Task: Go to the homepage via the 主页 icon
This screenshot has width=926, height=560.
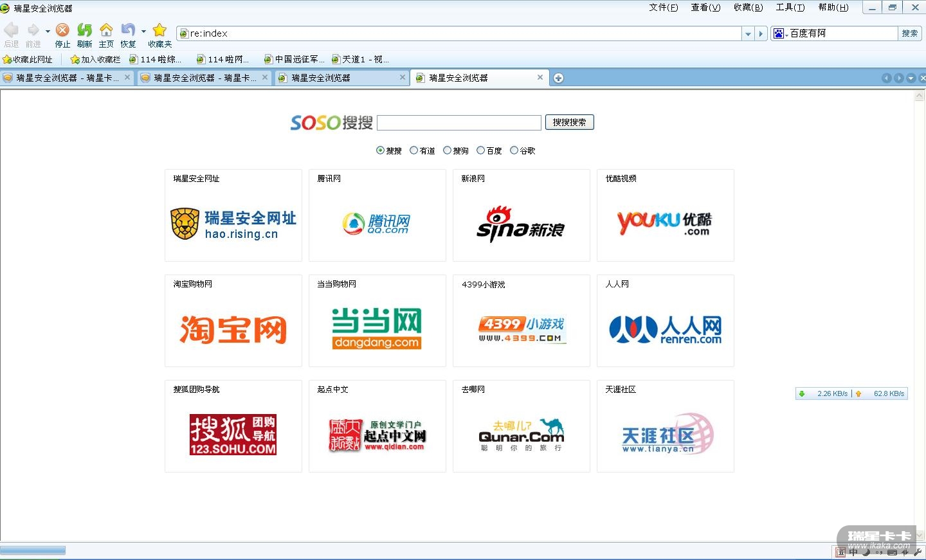Action: (106, 30)
